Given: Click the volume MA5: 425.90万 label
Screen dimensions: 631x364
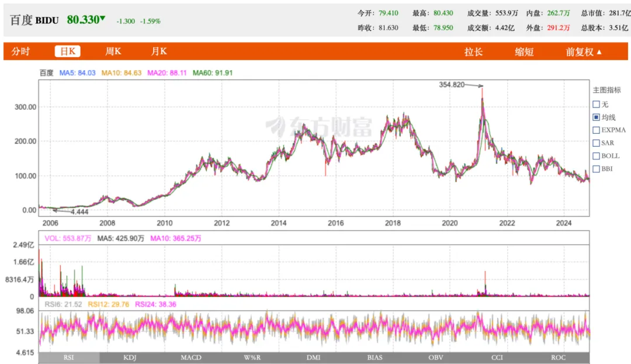Looking at the screenshot, I should pos(121,238).
